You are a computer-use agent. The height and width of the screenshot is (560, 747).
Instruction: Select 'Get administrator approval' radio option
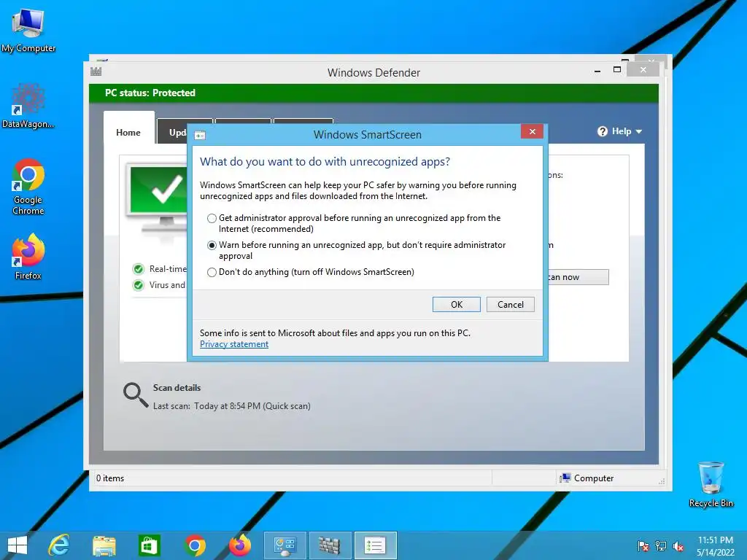[212, 219]
